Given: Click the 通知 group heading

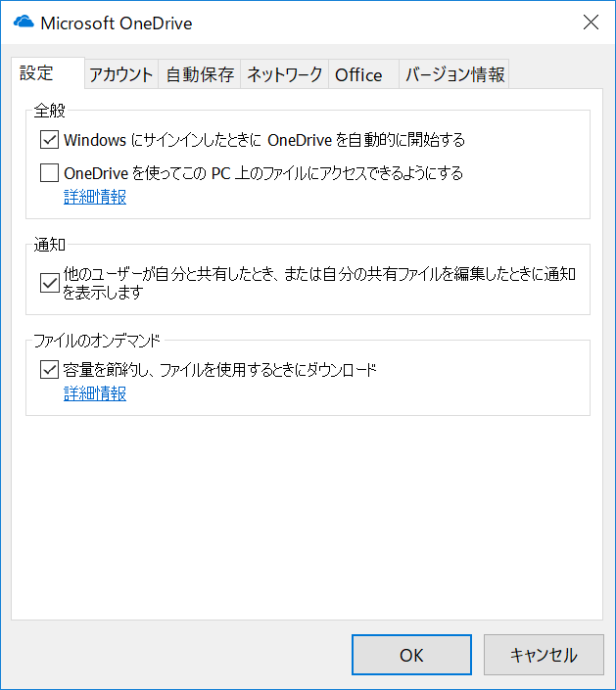Looking at the screenshot, I should click(50, 245).
